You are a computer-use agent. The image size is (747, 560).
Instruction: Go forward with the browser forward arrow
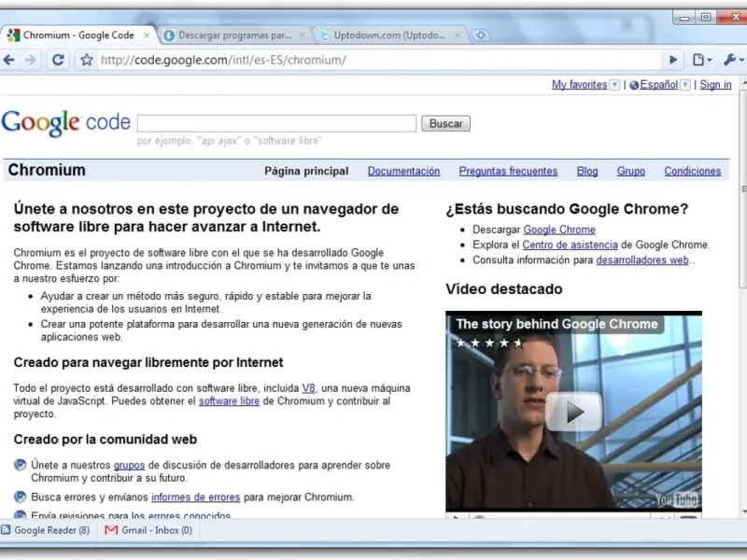tap(31, 60)
